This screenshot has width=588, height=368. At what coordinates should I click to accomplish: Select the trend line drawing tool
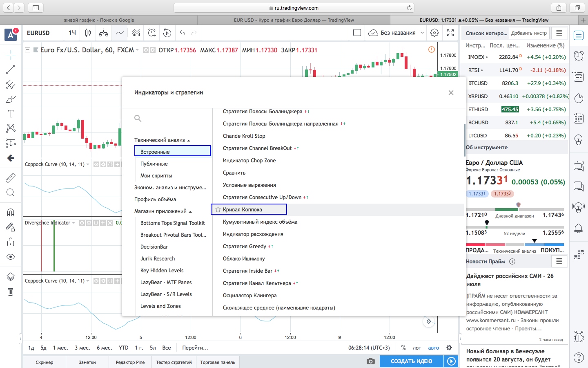click(x=11, y=70)
